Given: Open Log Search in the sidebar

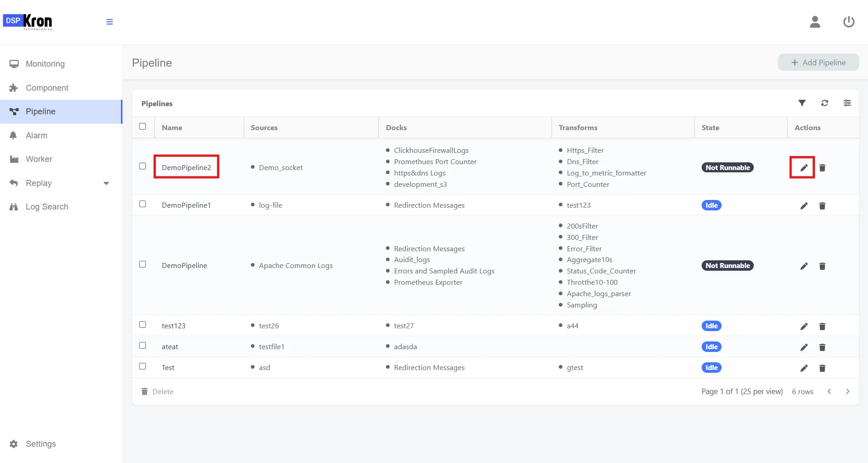Looking at the screenshot, I should click(x=61, y=207).
